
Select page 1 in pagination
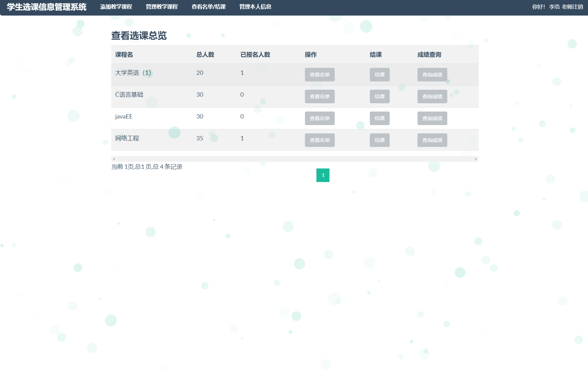click(x=323, y=175)
